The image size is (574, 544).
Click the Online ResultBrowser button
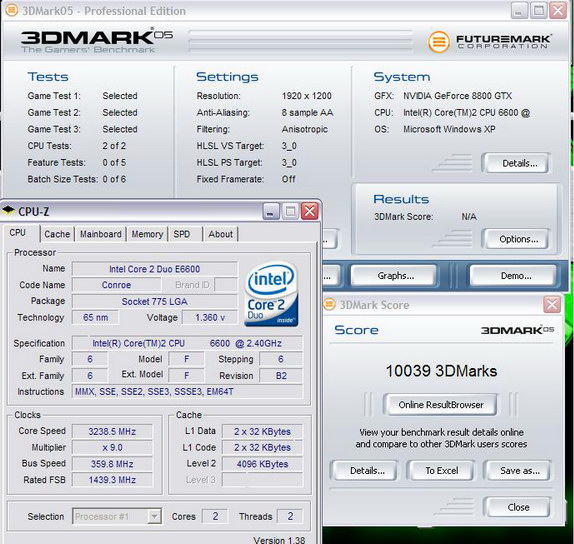[440, 405]
